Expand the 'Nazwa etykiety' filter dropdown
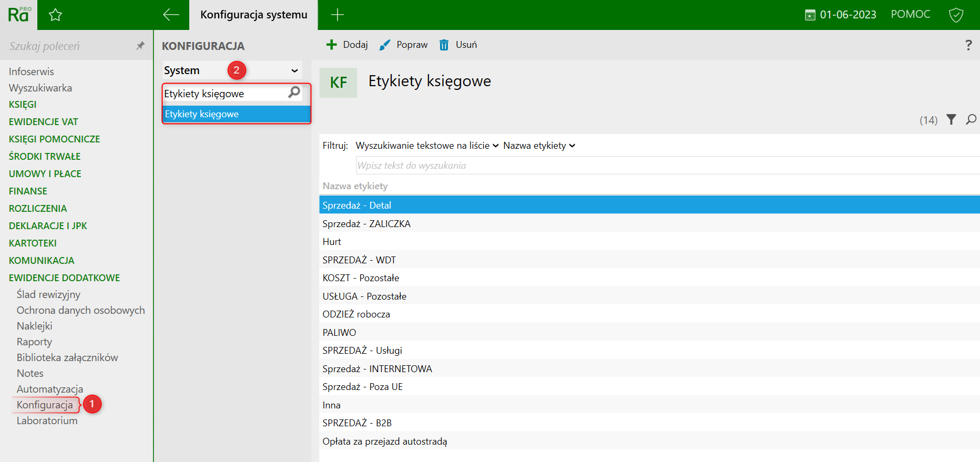 pos(539,146)
